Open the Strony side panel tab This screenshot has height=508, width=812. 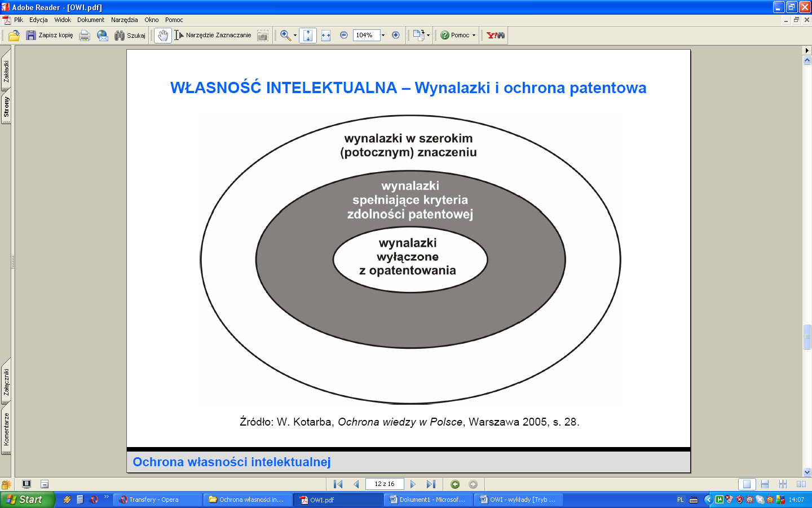(x=6, y=106)
